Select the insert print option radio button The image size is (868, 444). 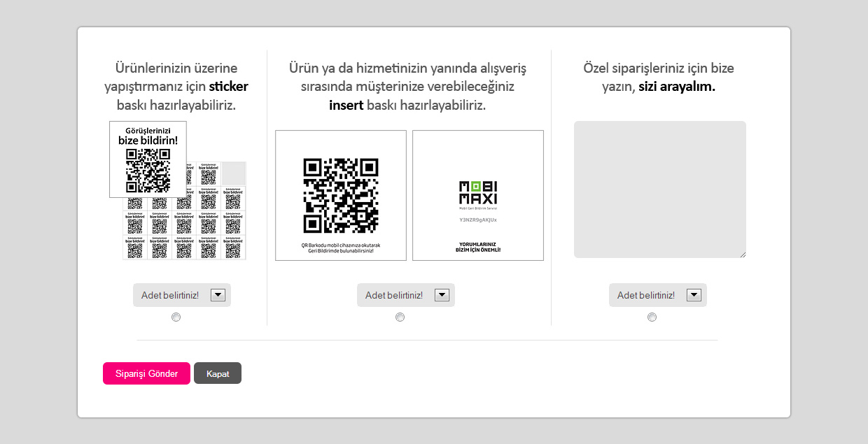(x=400, y=317)
